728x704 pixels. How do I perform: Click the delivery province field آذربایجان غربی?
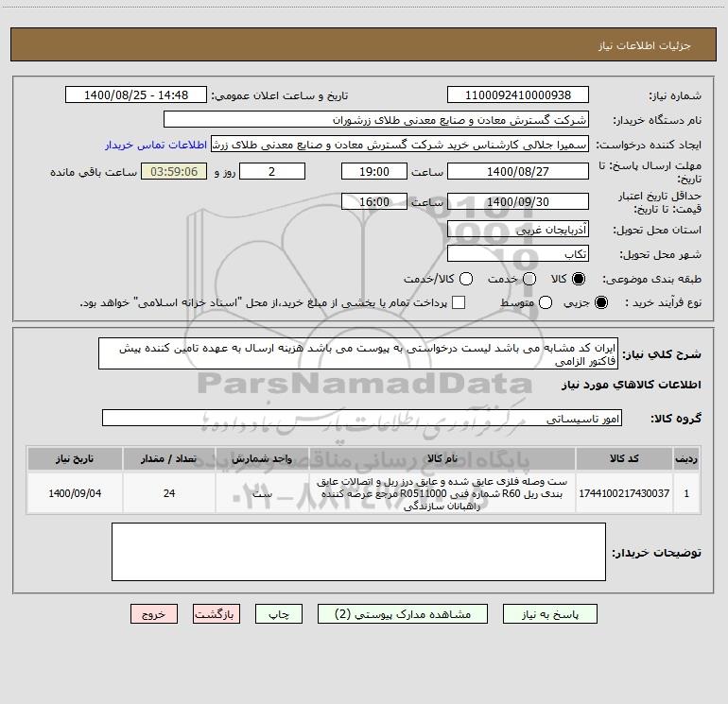pyautogui.click(x=518, y=230)
